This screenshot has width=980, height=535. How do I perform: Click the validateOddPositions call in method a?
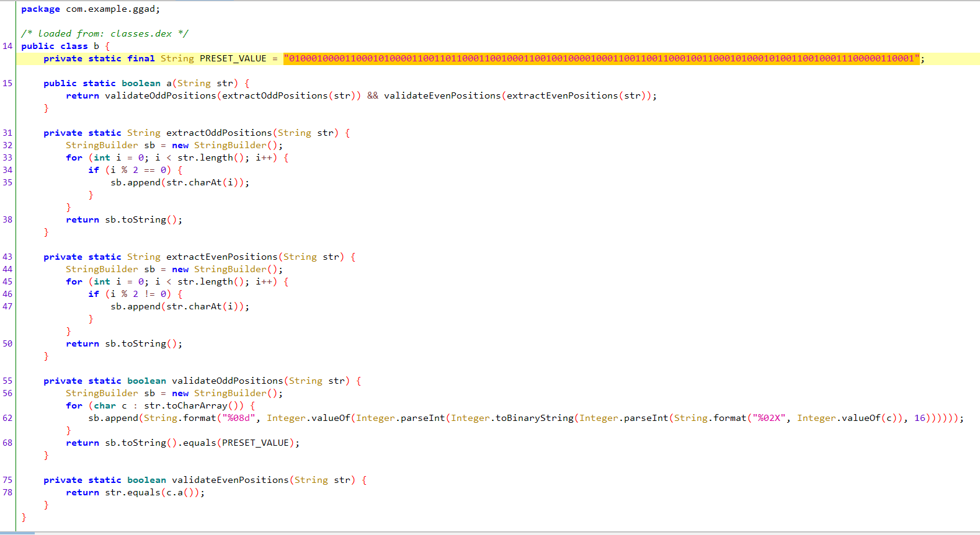pos(161,96)
